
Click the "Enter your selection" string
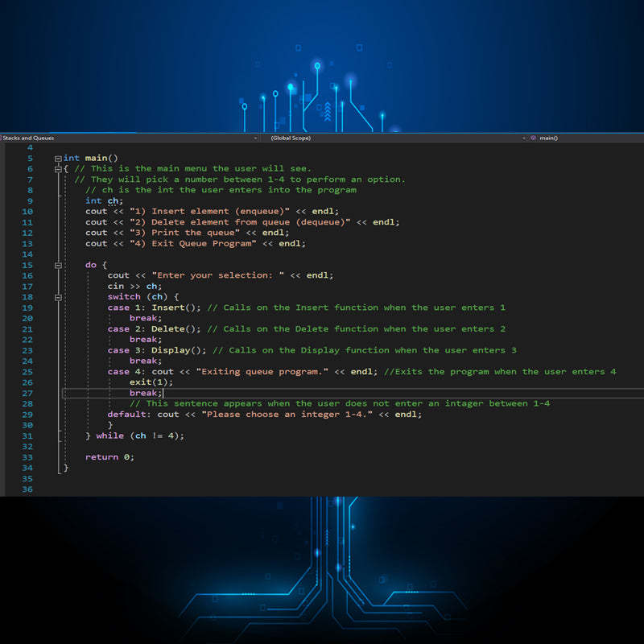pos(217,275)
